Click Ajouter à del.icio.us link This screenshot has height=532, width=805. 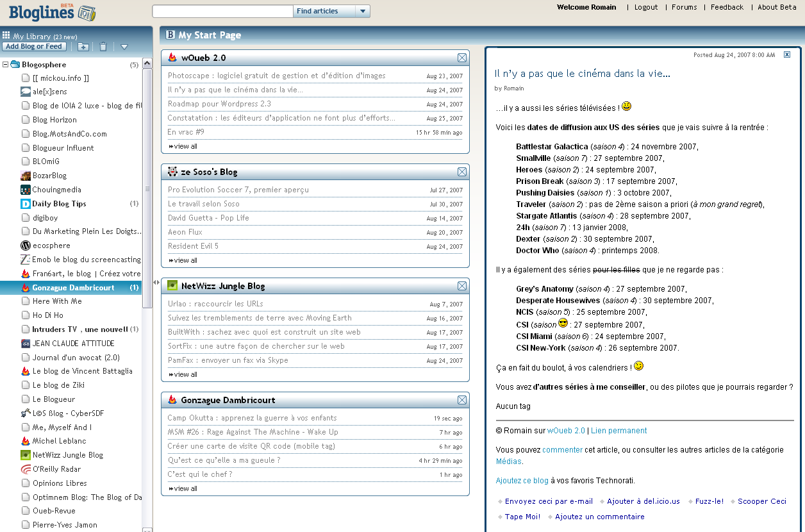[x=643, y=501]
